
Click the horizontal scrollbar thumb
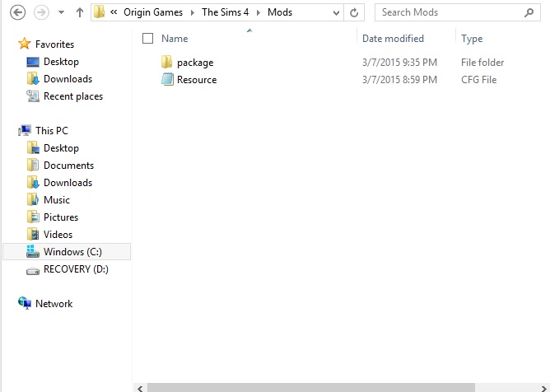[310, 388]
